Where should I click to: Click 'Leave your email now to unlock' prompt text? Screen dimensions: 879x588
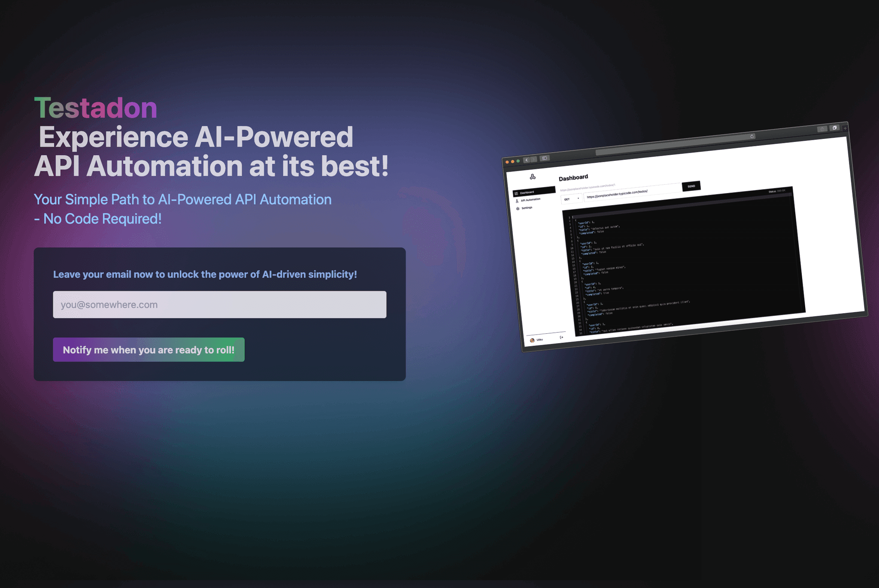pyautogui.click(x=205, y=274)
